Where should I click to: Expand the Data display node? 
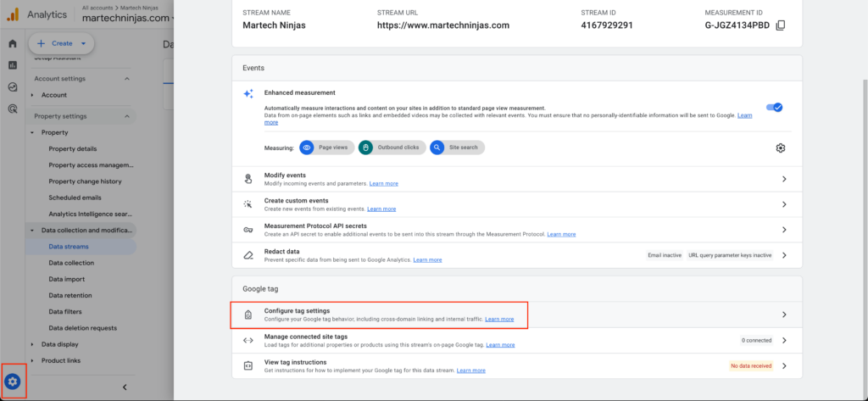click(x=32, y=344)
